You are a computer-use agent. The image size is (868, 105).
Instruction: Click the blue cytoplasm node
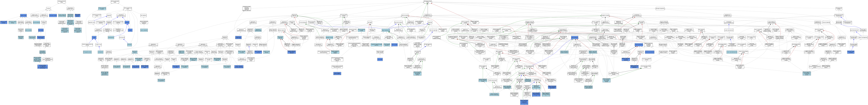127,22
